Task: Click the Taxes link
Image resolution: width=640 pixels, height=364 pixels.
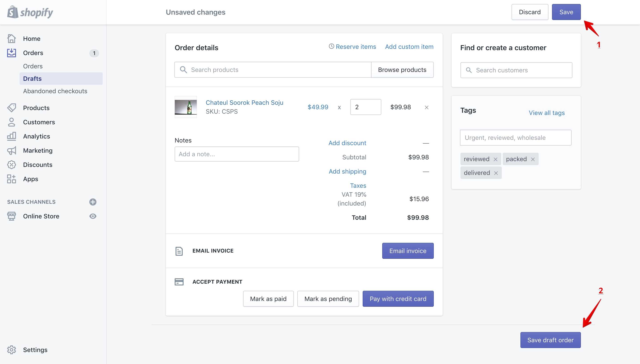Action: click(x=358, y=186)
